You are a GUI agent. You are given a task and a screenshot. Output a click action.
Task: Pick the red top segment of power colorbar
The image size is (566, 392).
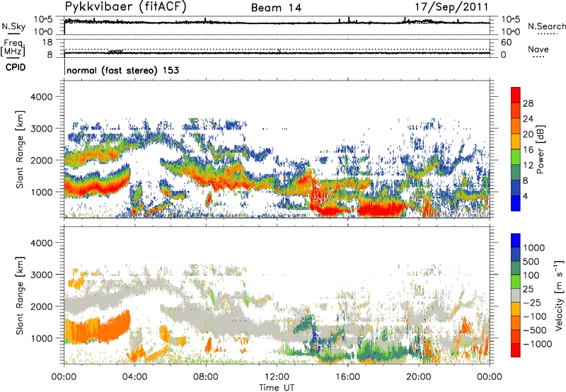(x=516, y=95)
